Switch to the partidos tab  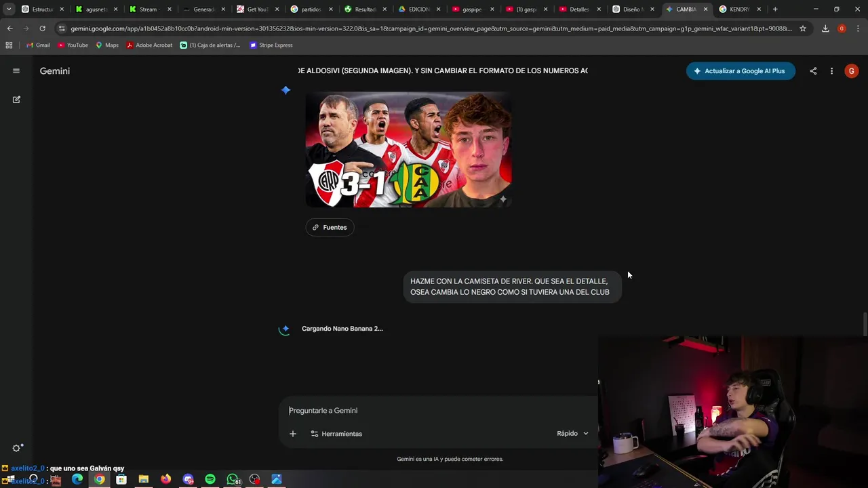click(x=310, y=9)
